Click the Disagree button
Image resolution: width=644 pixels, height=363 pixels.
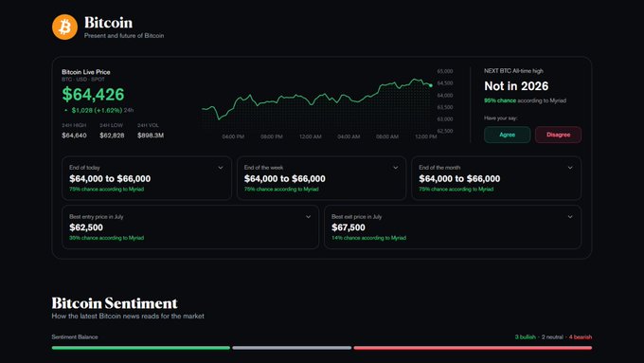pos(558,135)
